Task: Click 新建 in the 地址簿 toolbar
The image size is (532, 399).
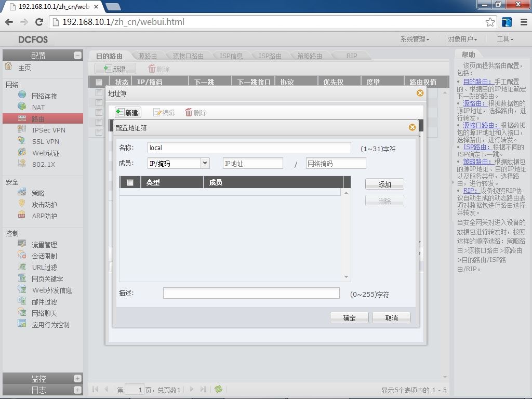Action: 128,112
